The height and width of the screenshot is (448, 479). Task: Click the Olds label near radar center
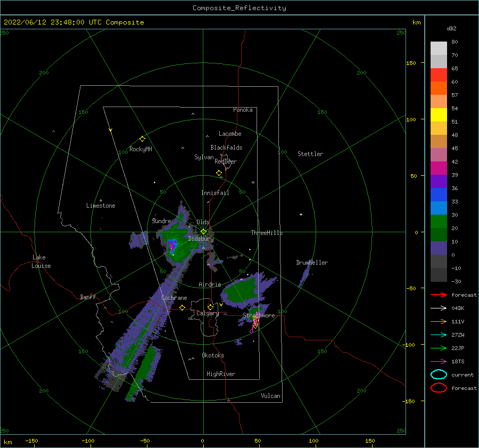point(203,222)
